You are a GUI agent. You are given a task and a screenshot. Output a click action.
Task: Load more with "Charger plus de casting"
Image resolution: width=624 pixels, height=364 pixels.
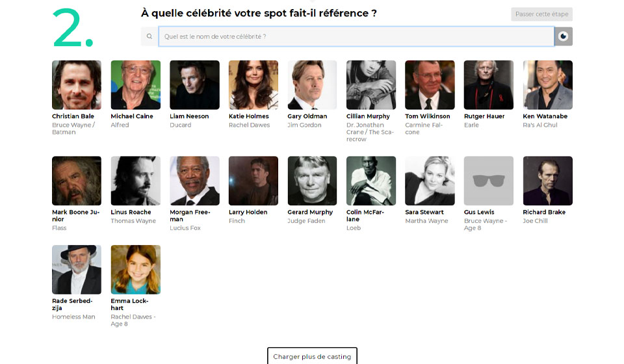[312, 356]
